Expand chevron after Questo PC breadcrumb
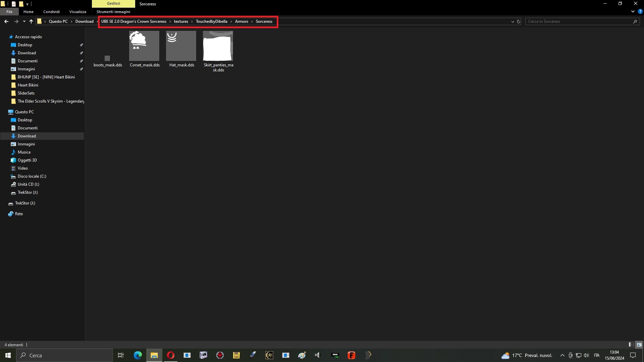This screenshot has width=644, height=362. pos(71,21)
